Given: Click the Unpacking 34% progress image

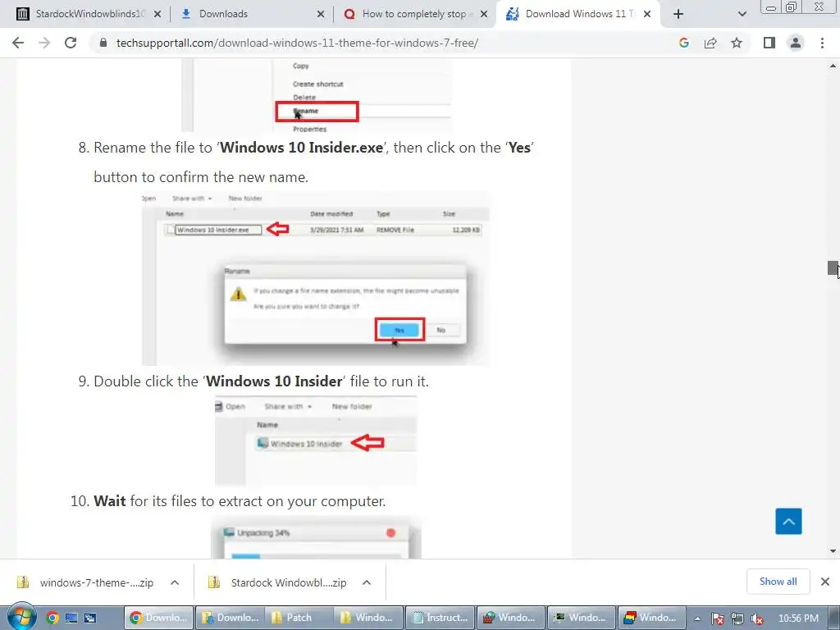Looking at the screenshot, I should (x=316, y=536).
